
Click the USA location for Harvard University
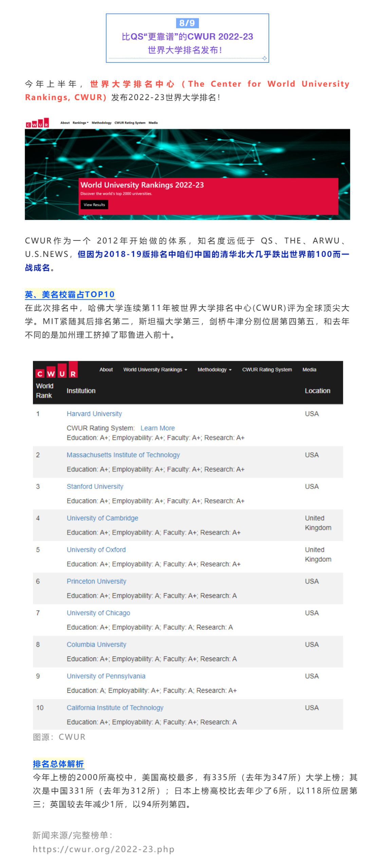pos(312,414)
